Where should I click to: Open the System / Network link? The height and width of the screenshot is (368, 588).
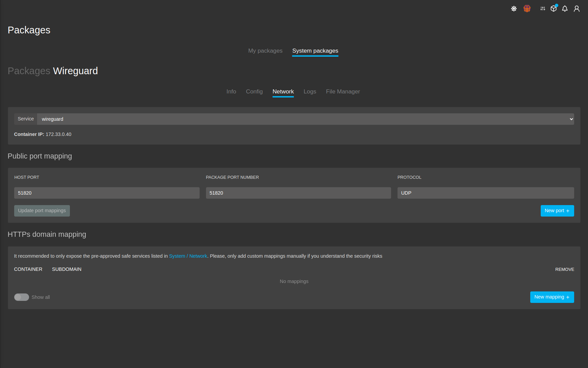[x=188, y=256]
